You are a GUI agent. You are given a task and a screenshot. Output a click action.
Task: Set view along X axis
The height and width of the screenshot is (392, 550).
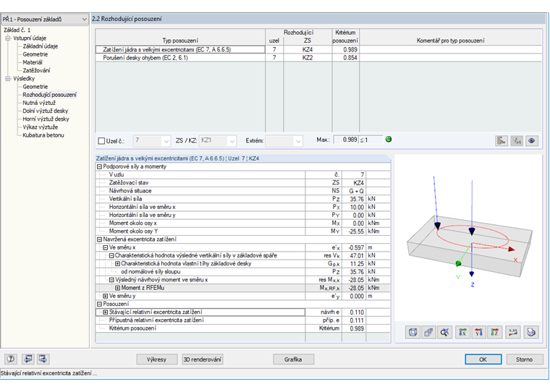(x=463, y=332)
